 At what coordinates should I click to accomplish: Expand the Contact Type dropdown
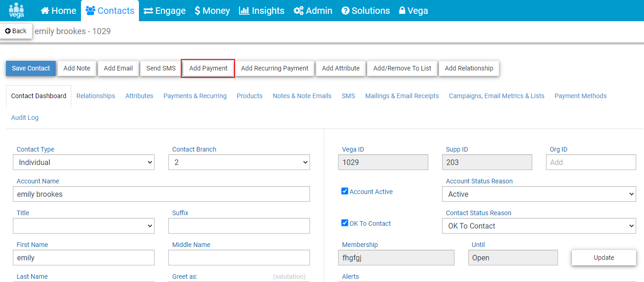(x=84, y=162)
